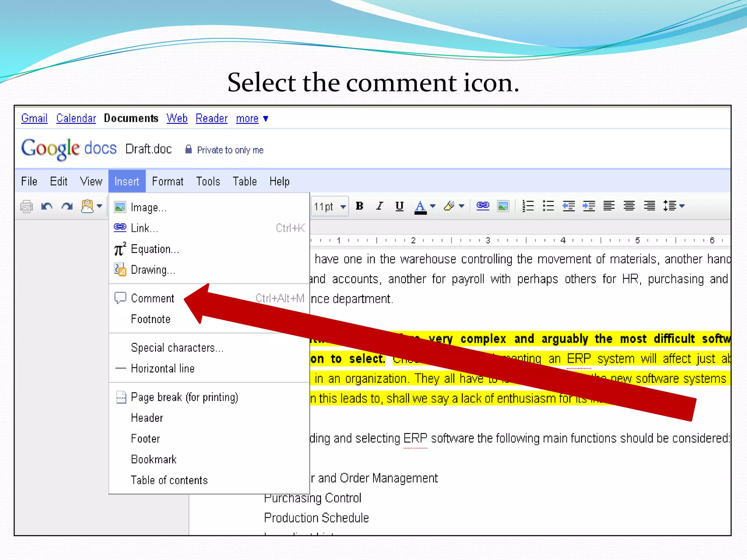Viewport: 747px width, 560px height.
Task: Click the numbered list icon
Action: 528,206
